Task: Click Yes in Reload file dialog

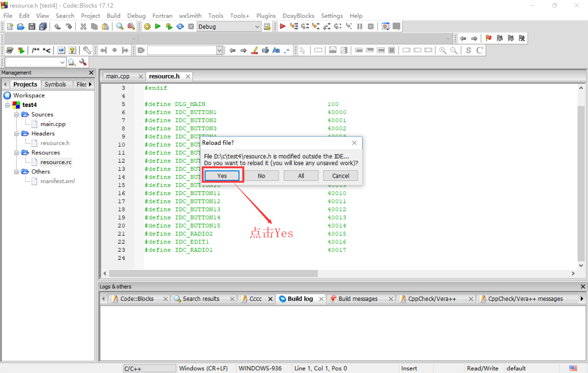Action: tap(222, 176)
